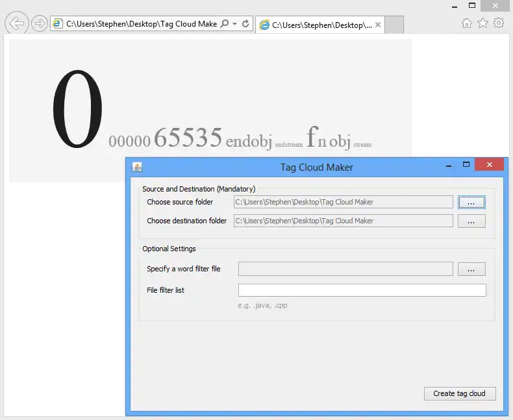
Task: Open the address bar autocomplete dropdown arrow
Action: pyautogui.click(x=234, y=24)
